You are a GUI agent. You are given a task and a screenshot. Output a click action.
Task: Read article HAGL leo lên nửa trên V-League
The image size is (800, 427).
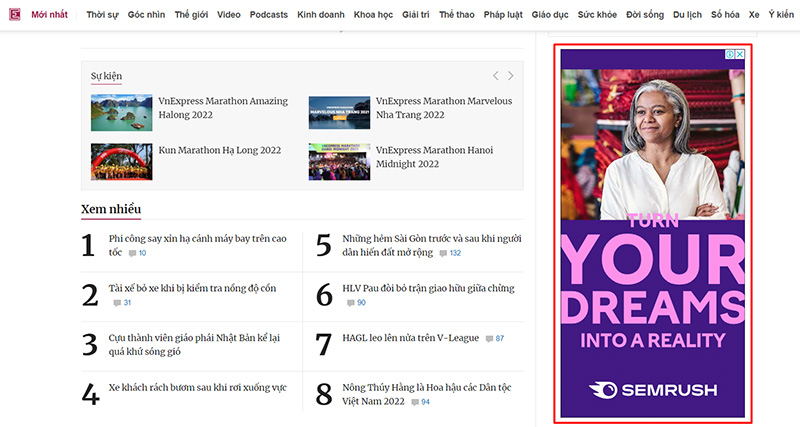[x=411, y=338]
